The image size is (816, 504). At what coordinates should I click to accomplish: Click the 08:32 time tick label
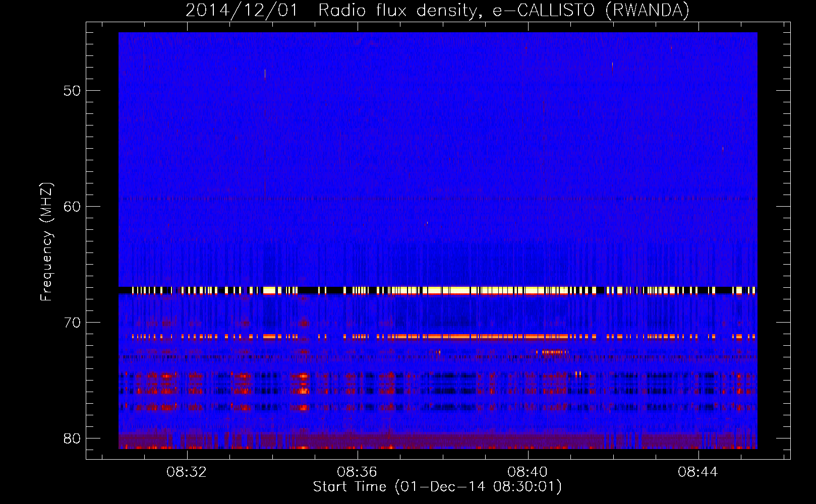[187, 472]
